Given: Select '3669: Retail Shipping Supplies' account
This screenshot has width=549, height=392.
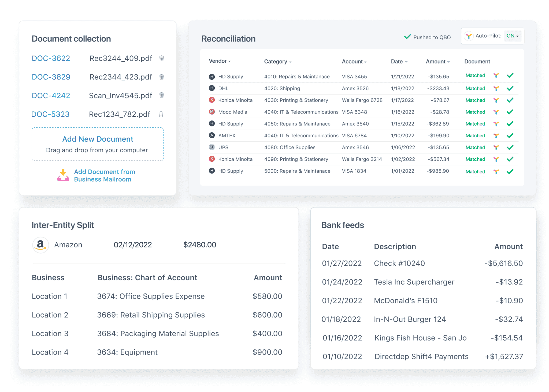Looking at the screenshot, I should pos(151,315).
